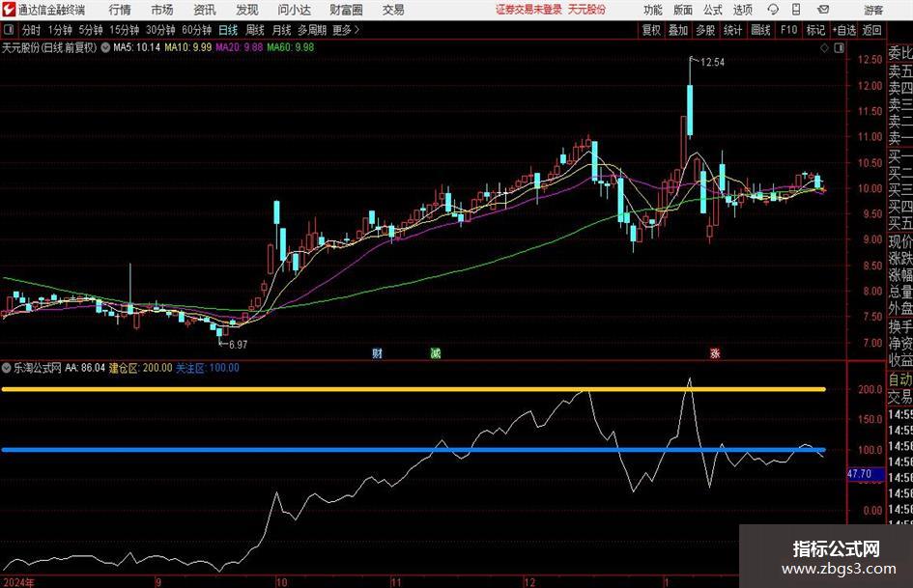913x588 pixels.
Task: Open the 公式 menu
Action: 712,10
